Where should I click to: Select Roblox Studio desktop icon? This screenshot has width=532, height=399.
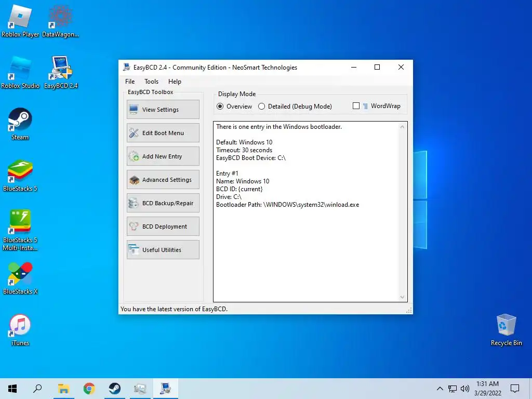(20, 73)
